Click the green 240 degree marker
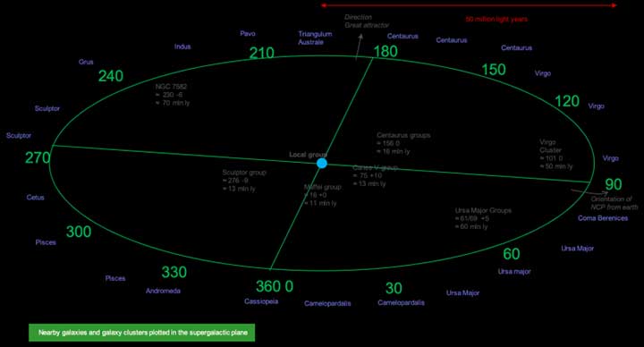644x347 pixels. coord(111,76)
